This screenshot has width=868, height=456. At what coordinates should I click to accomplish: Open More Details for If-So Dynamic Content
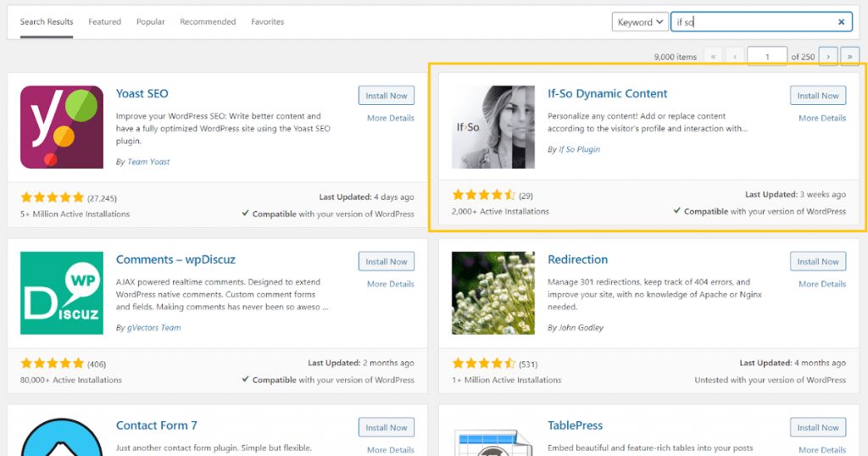click(822, 118)
